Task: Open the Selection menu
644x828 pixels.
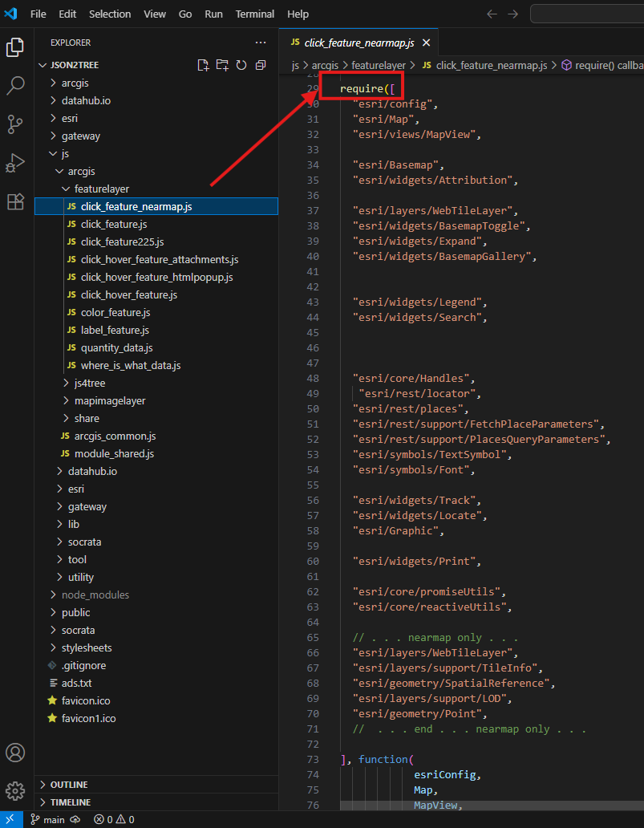Action: [110, 14]
